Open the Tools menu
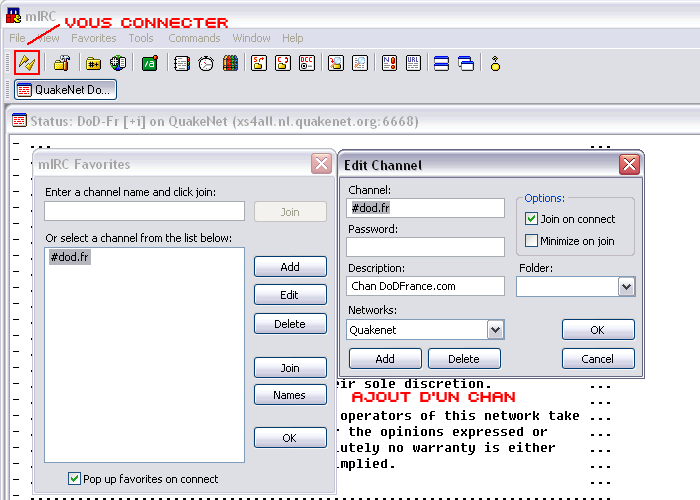 click(141, 38)
